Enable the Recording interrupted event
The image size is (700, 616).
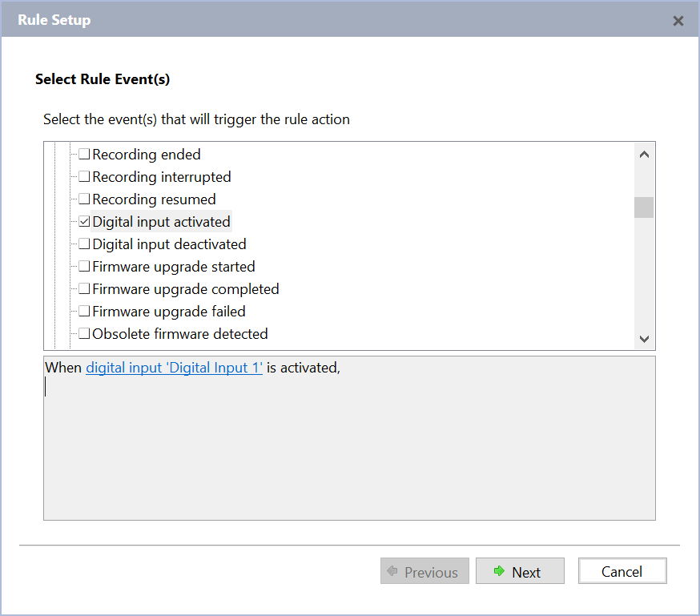coord(84,177)
